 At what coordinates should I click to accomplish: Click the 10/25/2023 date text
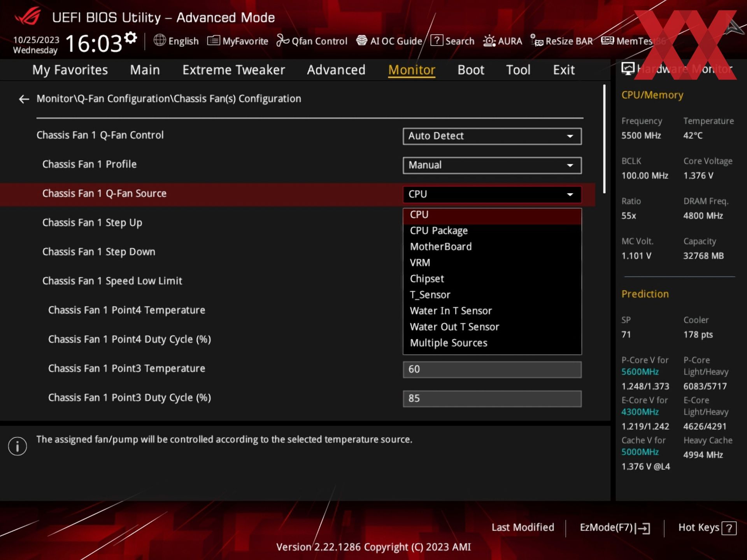click(x=36, y=40)
